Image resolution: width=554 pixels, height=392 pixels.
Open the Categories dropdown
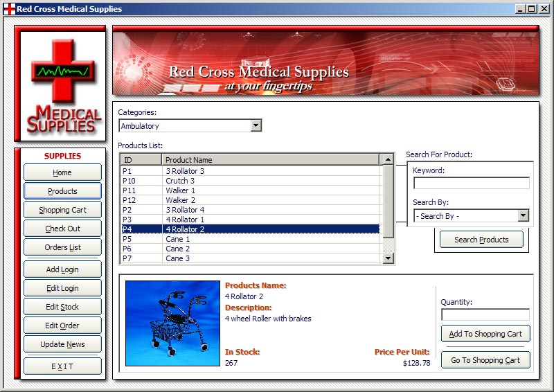(256, 126)
